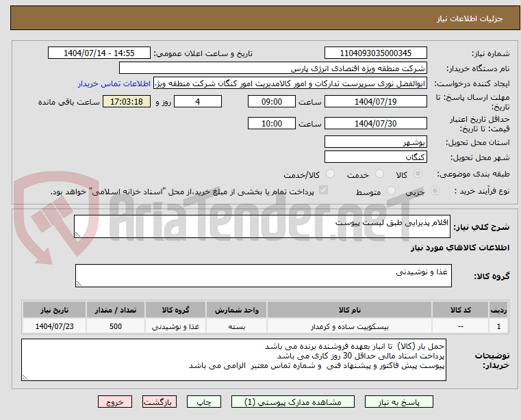The width and height of the screenshot is (521, 420).
Task: Click the row number cell 1
Action: coord(498,327)
